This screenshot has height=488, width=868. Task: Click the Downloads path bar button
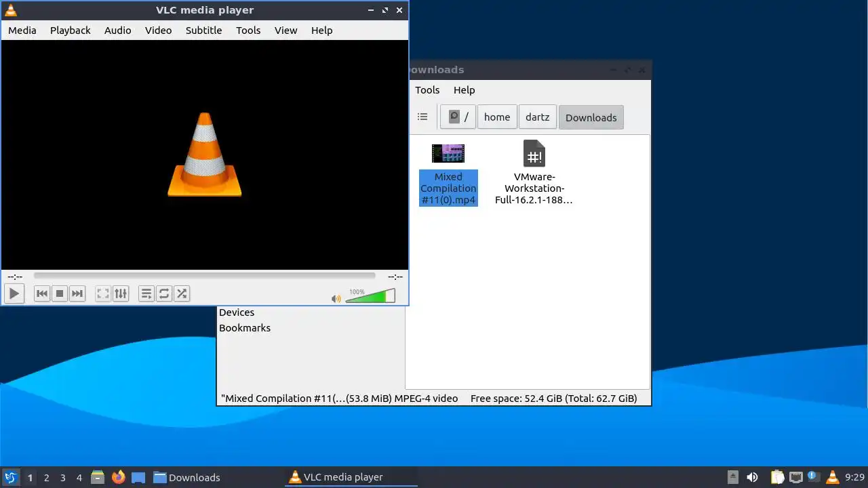pos(591,117)
